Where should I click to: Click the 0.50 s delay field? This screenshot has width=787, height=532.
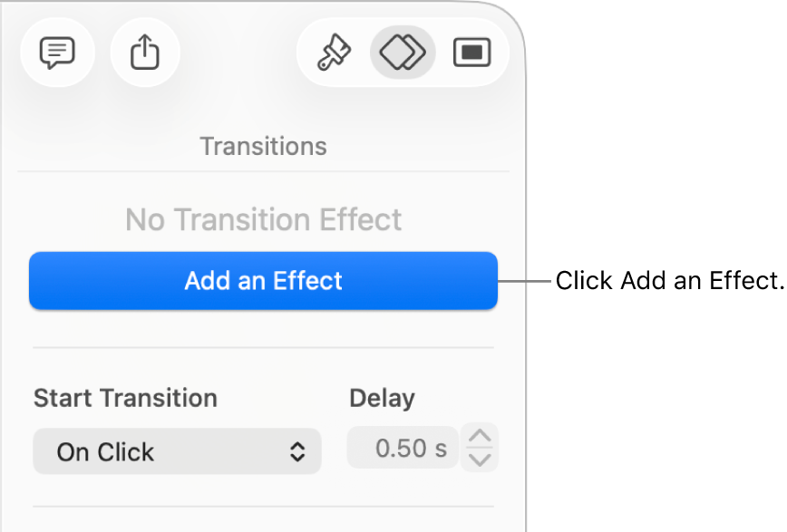click(403, 447)
